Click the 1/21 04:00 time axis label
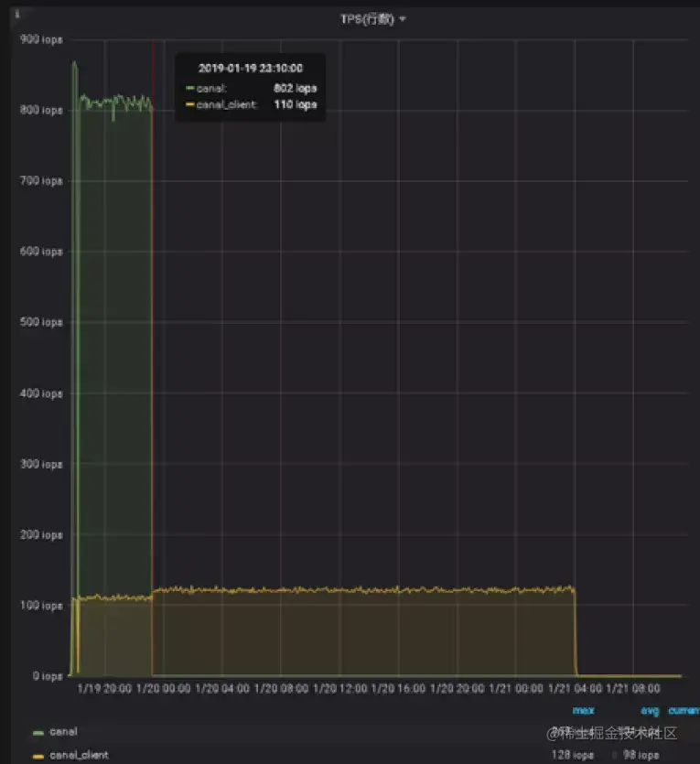 click(575, 688)
